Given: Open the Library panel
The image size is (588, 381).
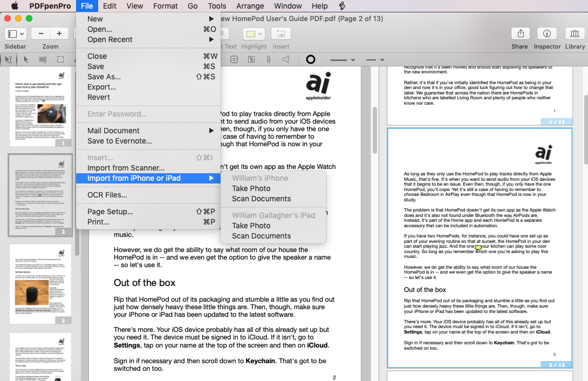Looking at the screenshot, I should coord(575,34).
